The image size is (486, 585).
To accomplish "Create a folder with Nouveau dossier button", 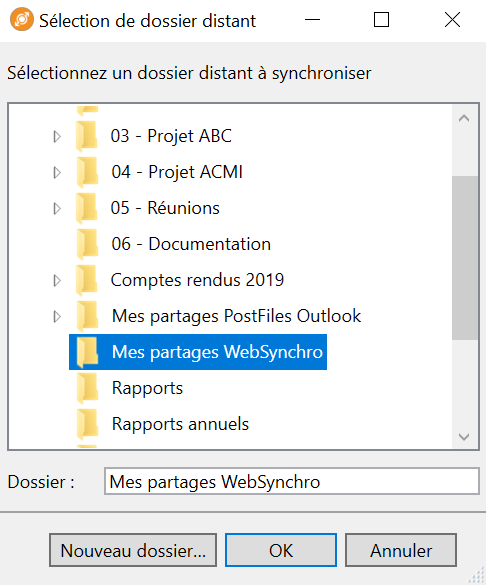I will [133, 550].
